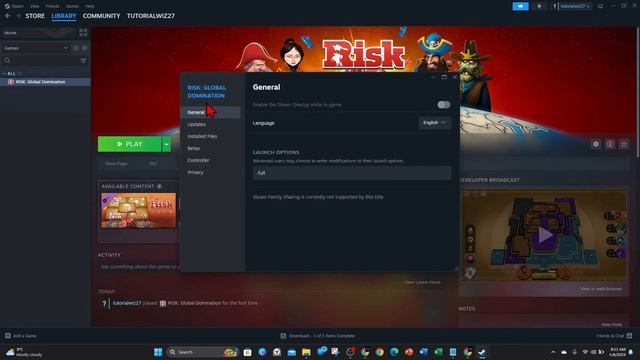Open the Steam menu

[14, 6]
